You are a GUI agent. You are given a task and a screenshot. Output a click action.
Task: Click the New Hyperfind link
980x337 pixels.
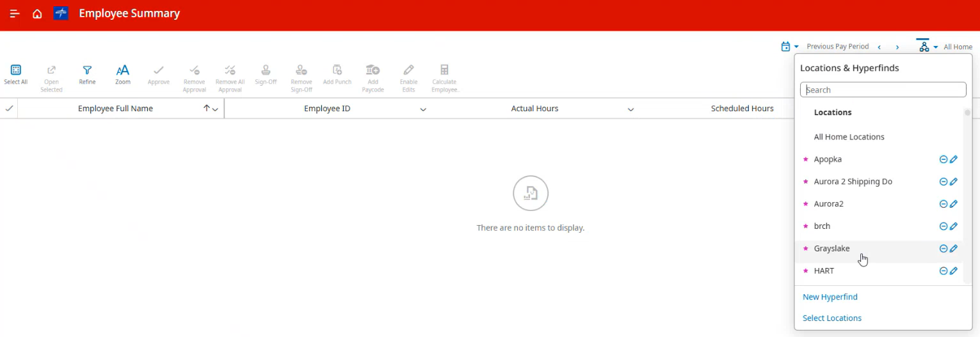(x=830, y=297)
